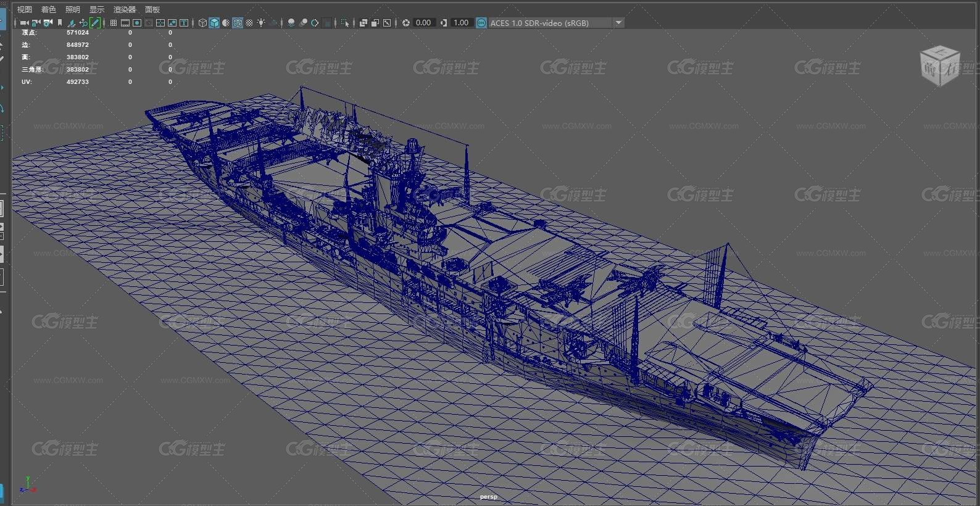980x506 pixels.
Task: Toggle the Film Gate icon
Action: click(125, 23)
